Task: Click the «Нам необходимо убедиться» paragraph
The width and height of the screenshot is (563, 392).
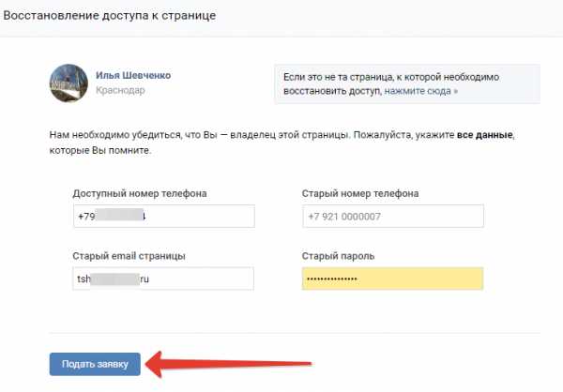Action: coord(282,143)
